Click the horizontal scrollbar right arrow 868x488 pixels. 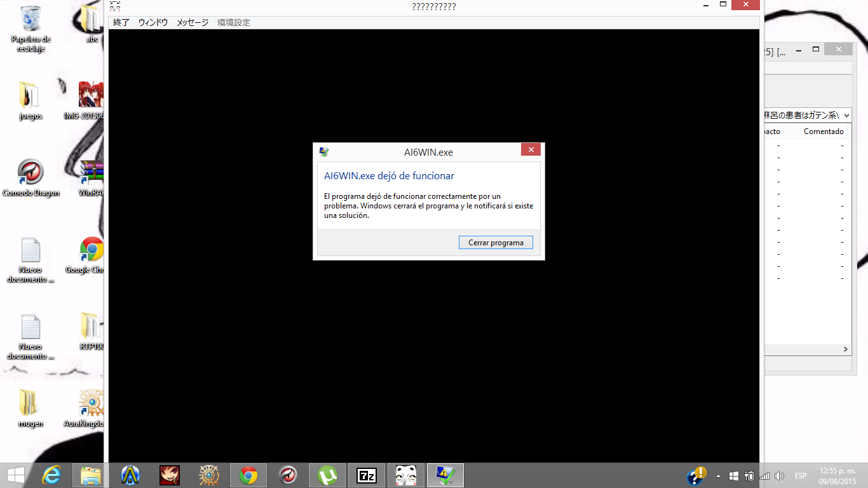point(846,349)
